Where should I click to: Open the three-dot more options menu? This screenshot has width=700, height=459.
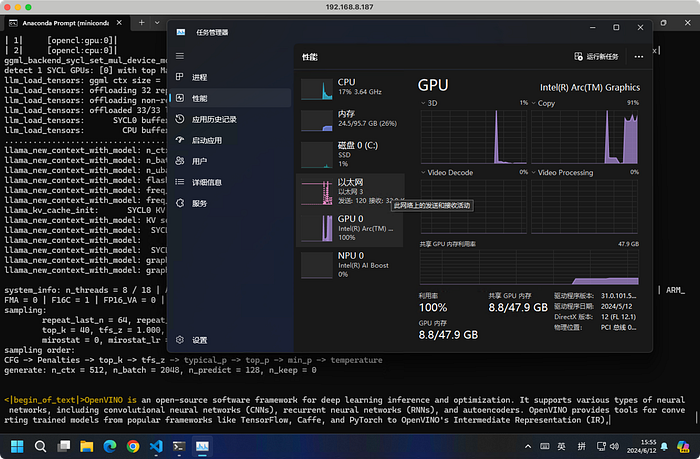pyautogui.click(x=639, y=57)
